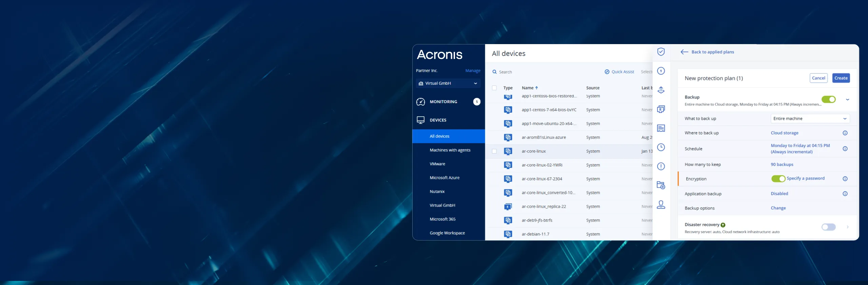Open the Quick Assist icon link
The height and width of the screenshot is (285, 868).
pos(607,72)
